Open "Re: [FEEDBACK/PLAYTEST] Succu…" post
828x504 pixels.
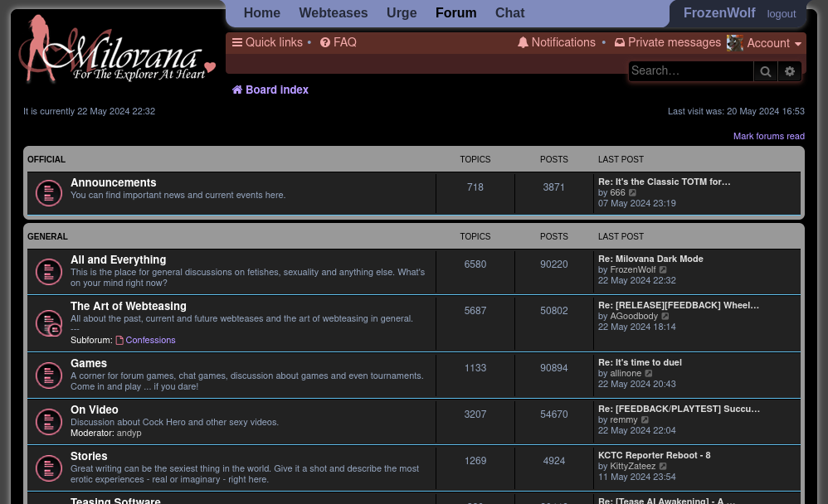679,409
